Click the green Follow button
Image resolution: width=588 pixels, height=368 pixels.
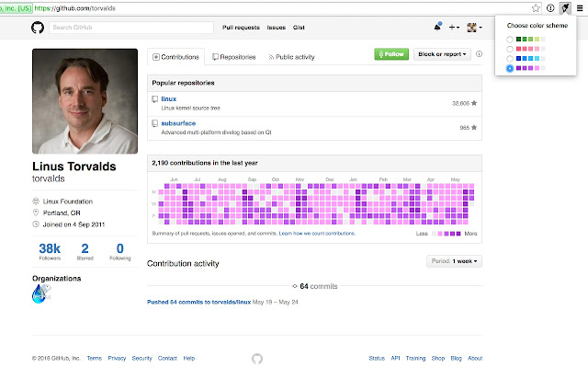click(x=391, y=54)
